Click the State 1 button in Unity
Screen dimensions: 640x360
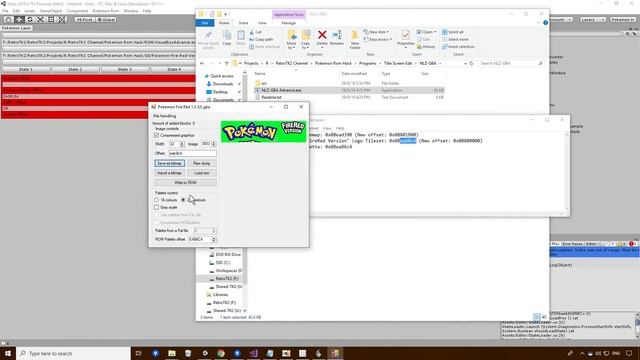click(26, 69)
